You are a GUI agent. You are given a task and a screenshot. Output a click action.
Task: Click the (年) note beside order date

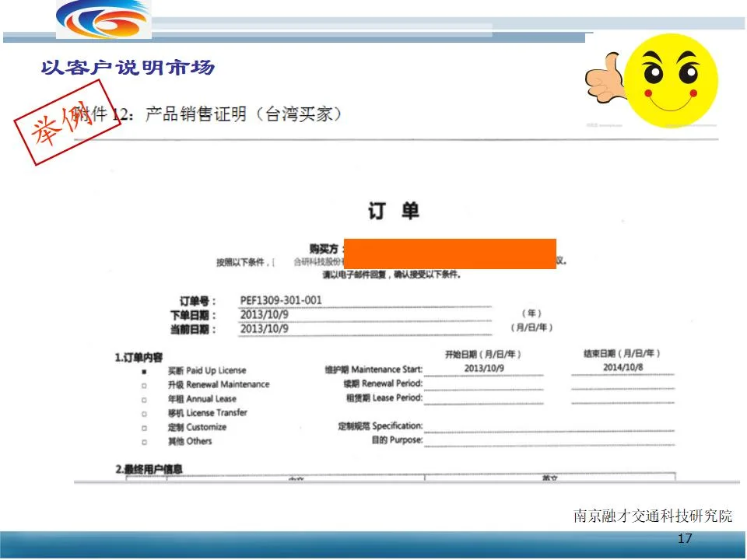coord(531,313)
